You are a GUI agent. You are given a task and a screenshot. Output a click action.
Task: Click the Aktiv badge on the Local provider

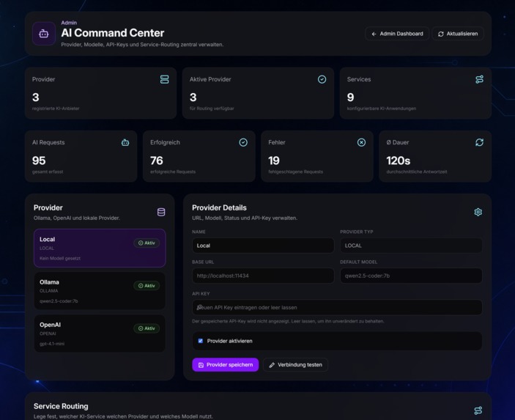pos(147,243)
